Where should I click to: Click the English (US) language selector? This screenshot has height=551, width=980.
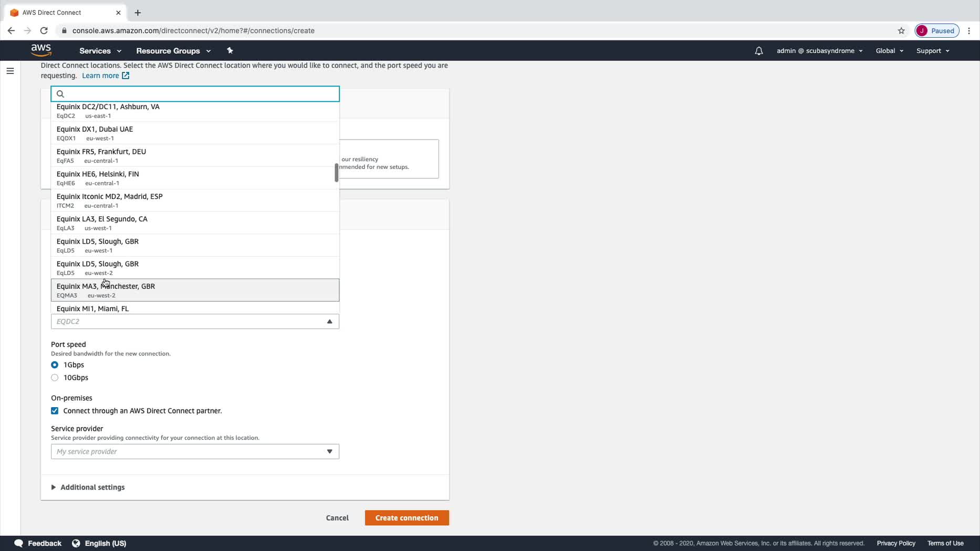tap(106, 543)
